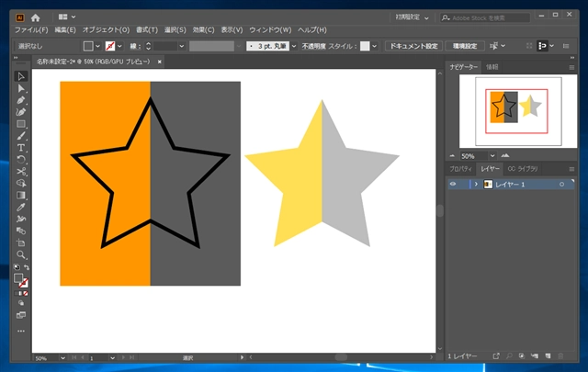The height and width of the screenshot is (372, 588).
Task: Switch to the CC ライブラリ tab
Action: coord(523,169)
